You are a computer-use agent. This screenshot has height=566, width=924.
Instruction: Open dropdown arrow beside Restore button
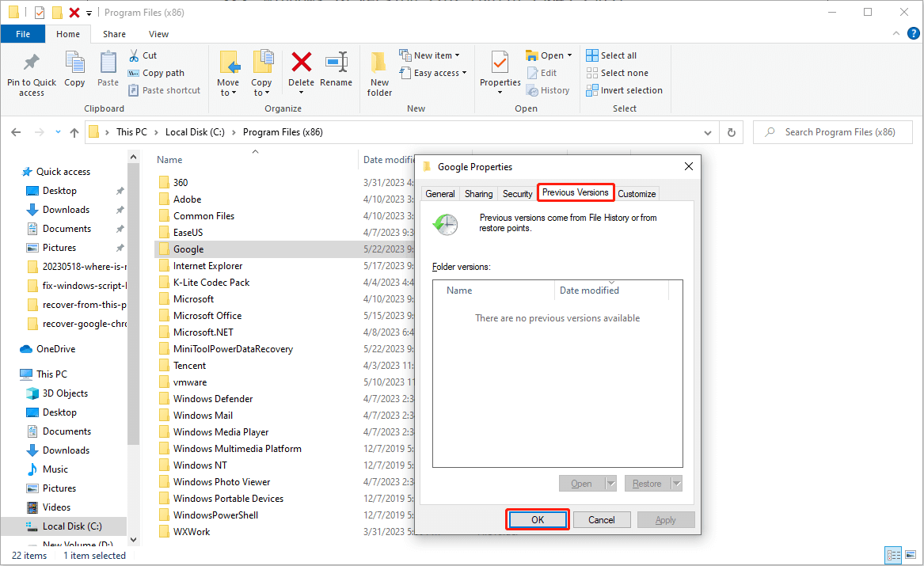(676, 484)
